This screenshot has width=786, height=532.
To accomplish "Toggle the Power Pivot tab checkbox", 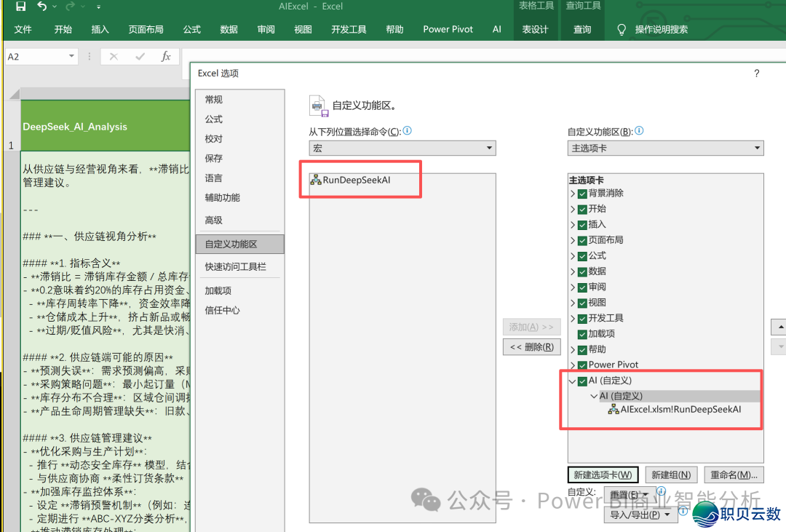I will point(582,364).
